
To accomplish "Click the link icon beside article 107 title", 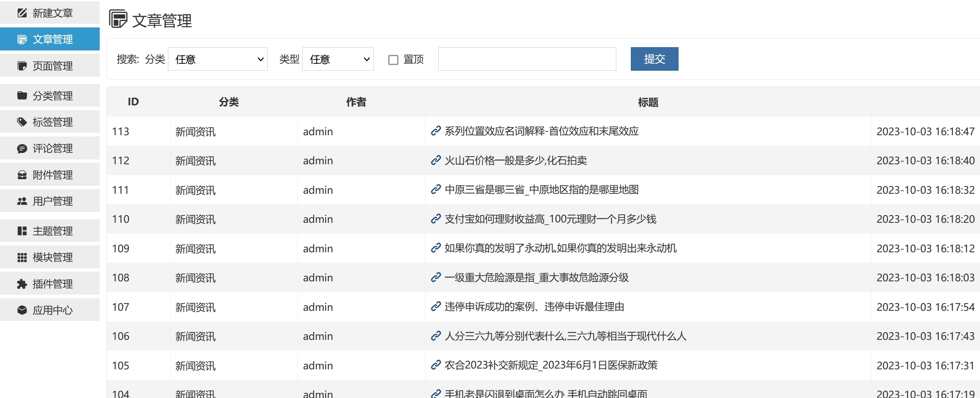I will click(436, 307).
